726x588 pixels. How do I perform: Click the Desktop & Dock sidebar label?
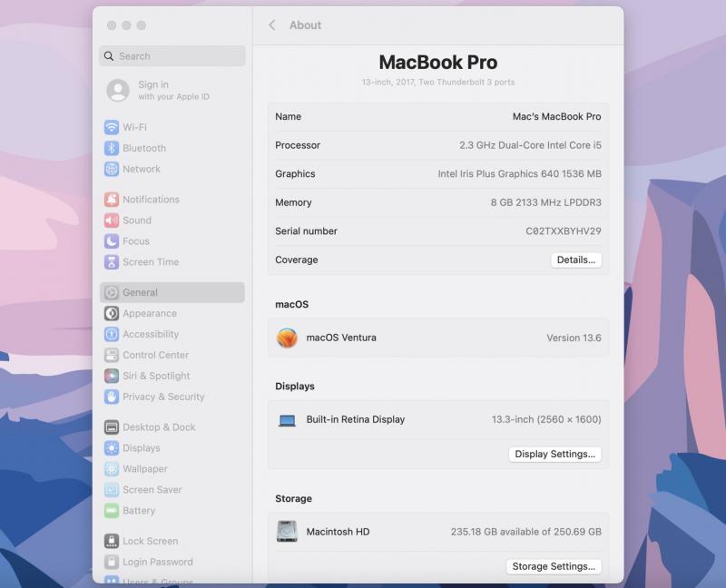(159, 427)
